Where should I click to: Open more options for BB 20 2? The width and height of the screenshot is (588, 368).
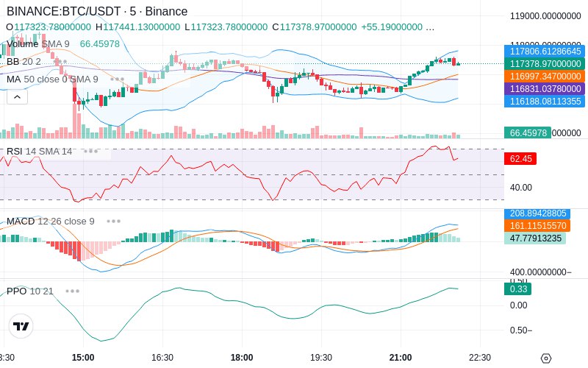[60, 61]
